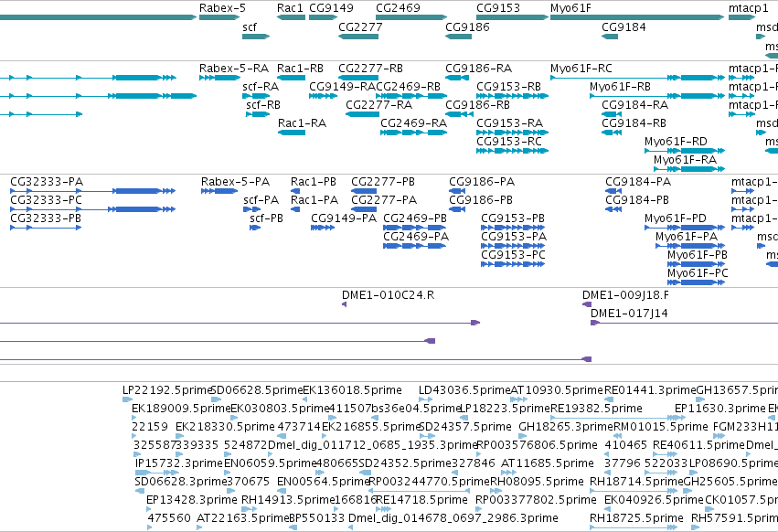Select the CG9184-PA protein label
Image resolution: width=778 pixels, height=532 pixels.
tap(638, 182)
